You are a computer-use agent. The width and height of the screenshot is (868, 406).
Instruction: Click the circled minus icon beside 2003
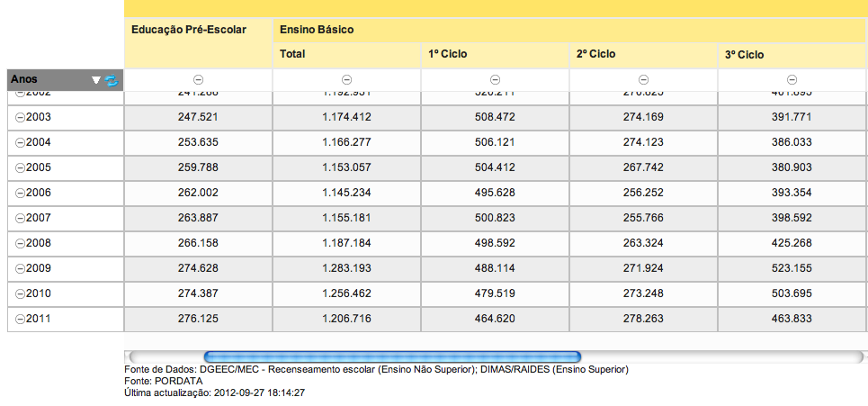[20, 117]
